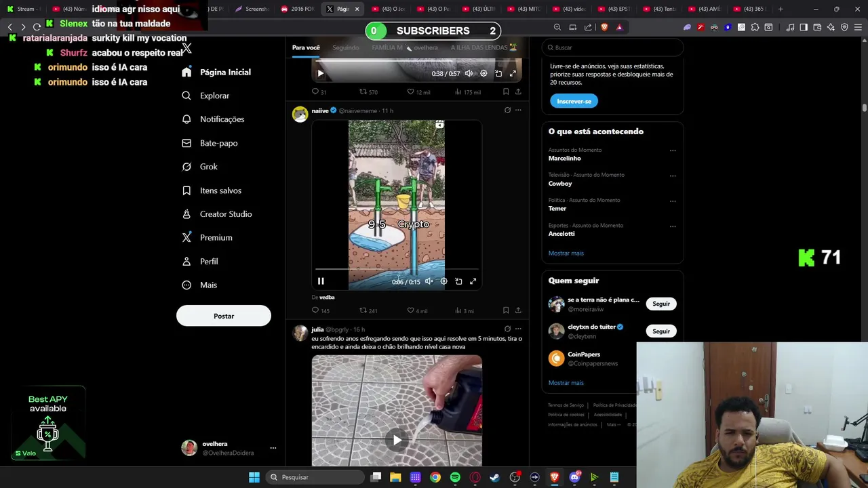Open more options on julia post
This screenshot has width=868, height=488.
[518, 329]
